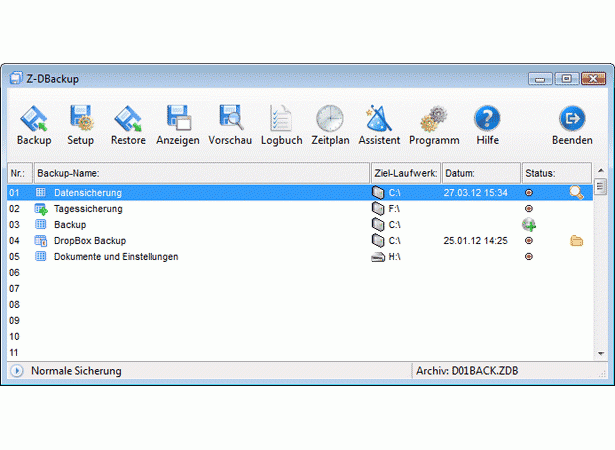Click Archiv: D01BACK.ZDB status bar text

pos(467,371)
